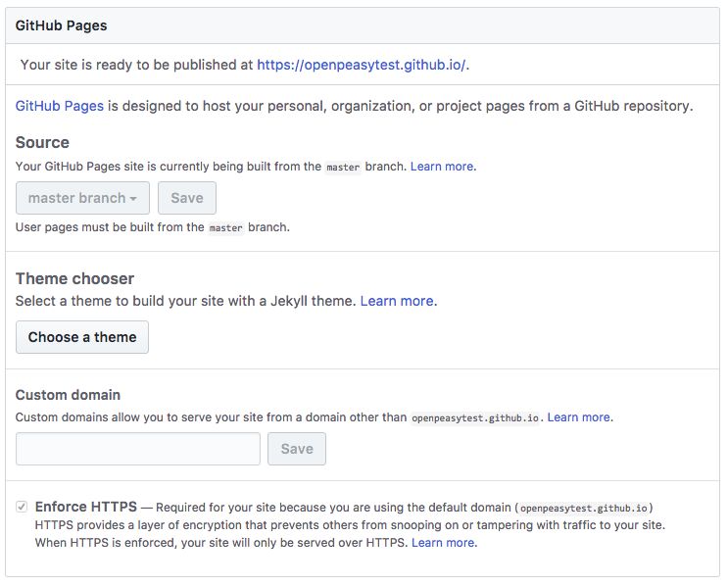The image size is (728, 586).
Task: Click the Custom domain heading
Action: 68,395
